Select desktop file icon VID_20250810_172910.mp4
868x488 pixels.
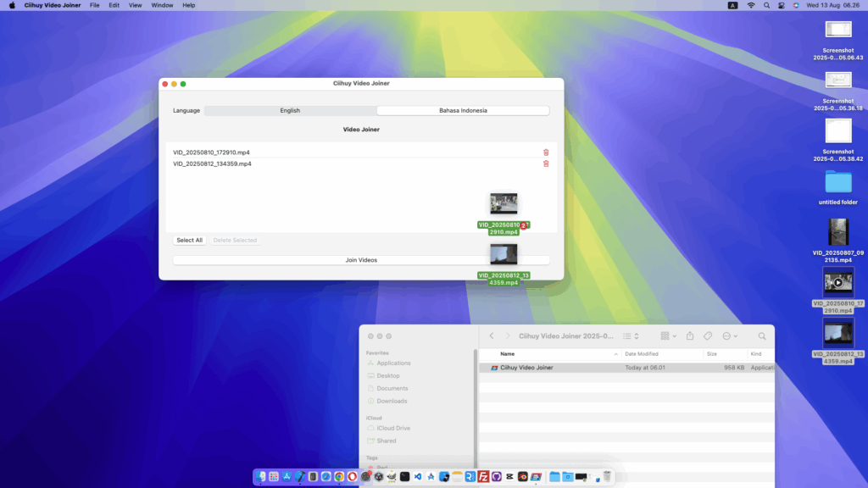coord(838,291)
